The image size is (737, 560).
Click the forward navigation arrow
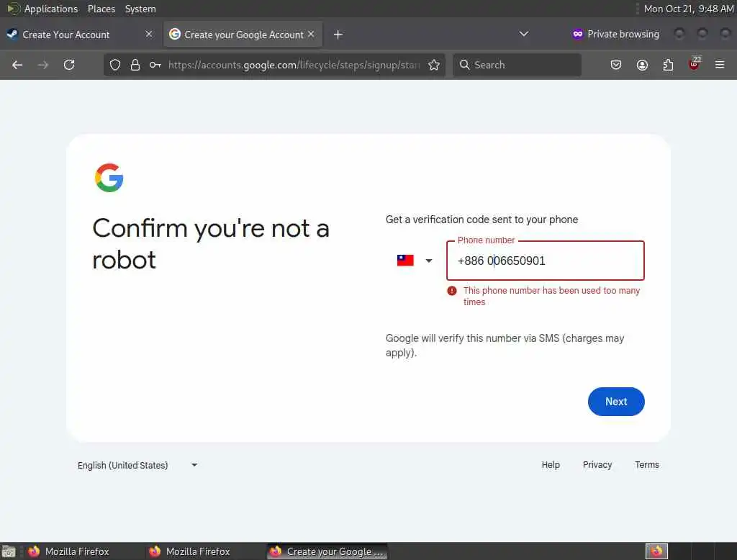42,65
